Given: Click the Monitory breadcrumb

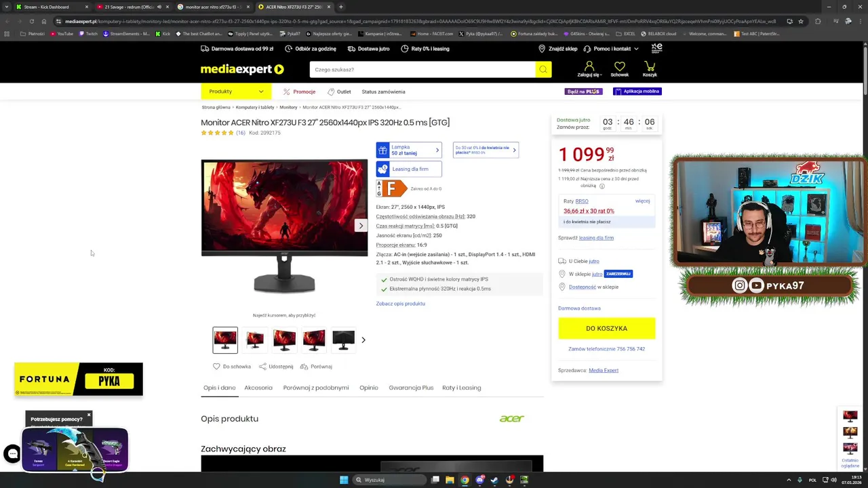Looking at the screenshot, I should pyautogui.click(x=288, y=107).
